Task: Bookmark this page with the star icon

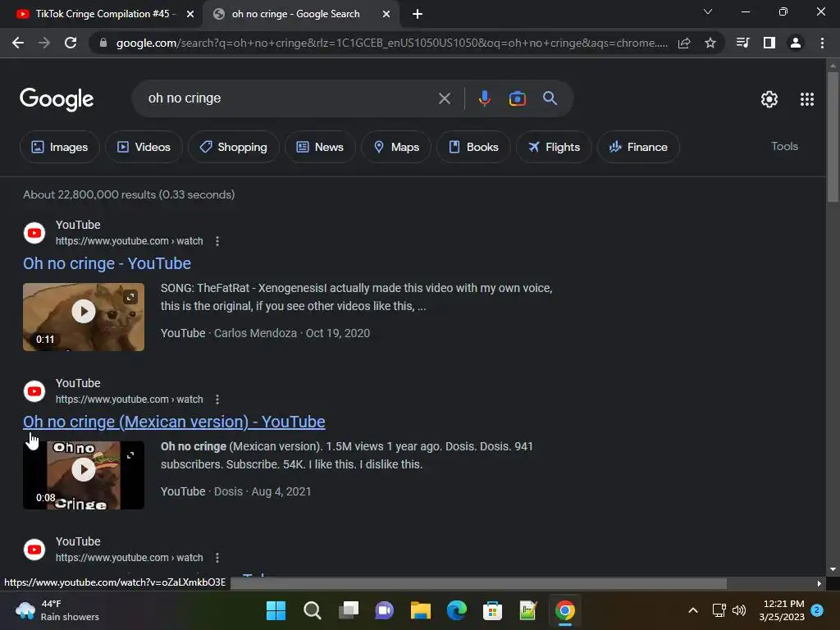Action: coord(710,43)
